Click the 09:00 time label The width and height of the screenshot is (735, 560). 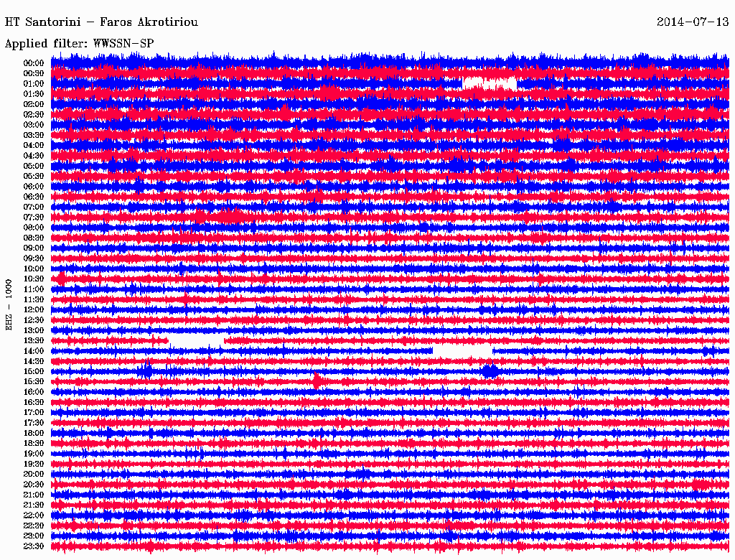point(33,248)
